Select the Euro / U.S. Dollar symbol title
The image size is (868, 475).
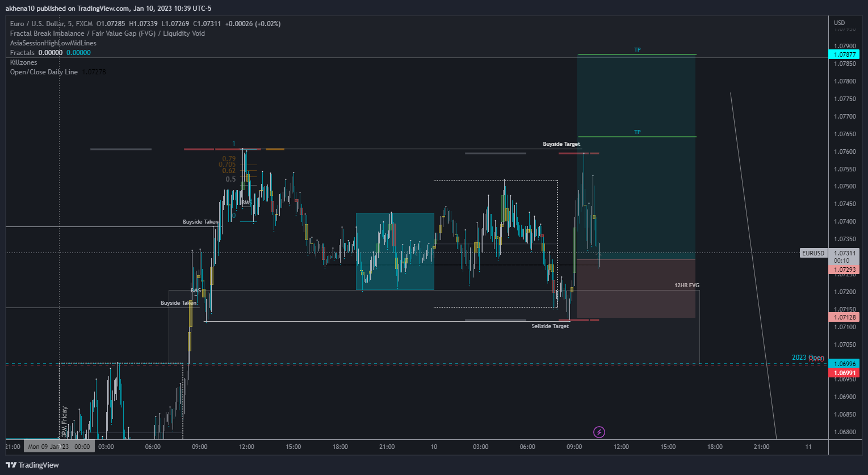pyautogui.click(x=51, y=24)
